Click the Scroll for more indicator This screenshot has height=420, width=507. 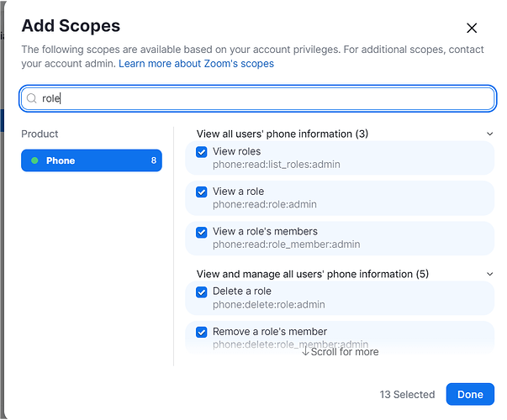(x=340, y=352)
